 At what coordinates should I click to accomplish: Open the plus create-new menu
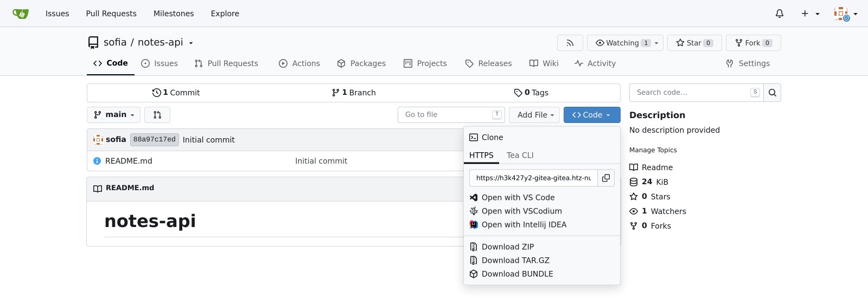click(810, 14)
